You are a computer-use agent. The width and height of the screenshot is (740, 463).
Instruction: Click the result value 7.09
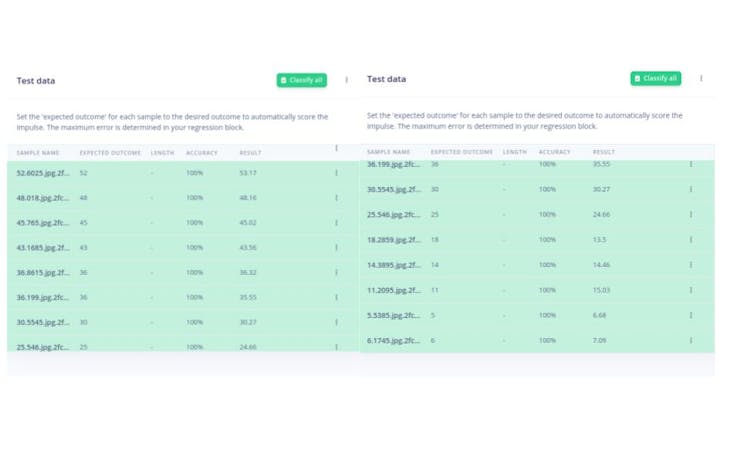599,340
